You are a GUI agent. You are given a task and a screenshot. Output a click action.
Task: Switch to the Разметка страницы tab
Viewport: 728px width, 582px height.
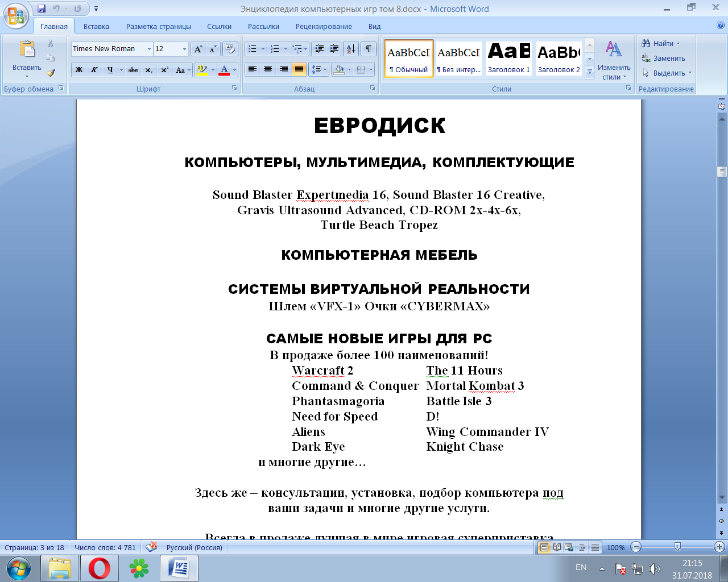[x=159, y=26]
